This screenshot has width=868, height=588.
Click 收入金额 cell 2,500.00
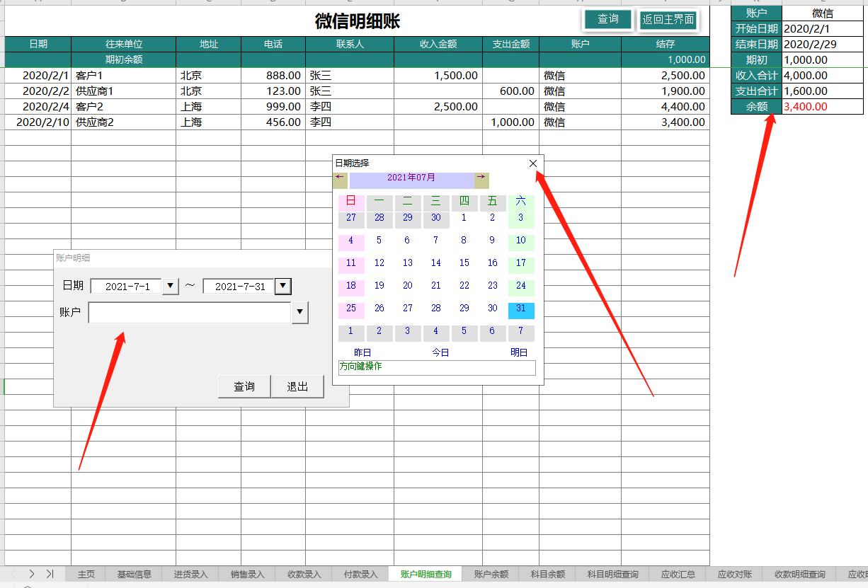click(x=438, y=106)
